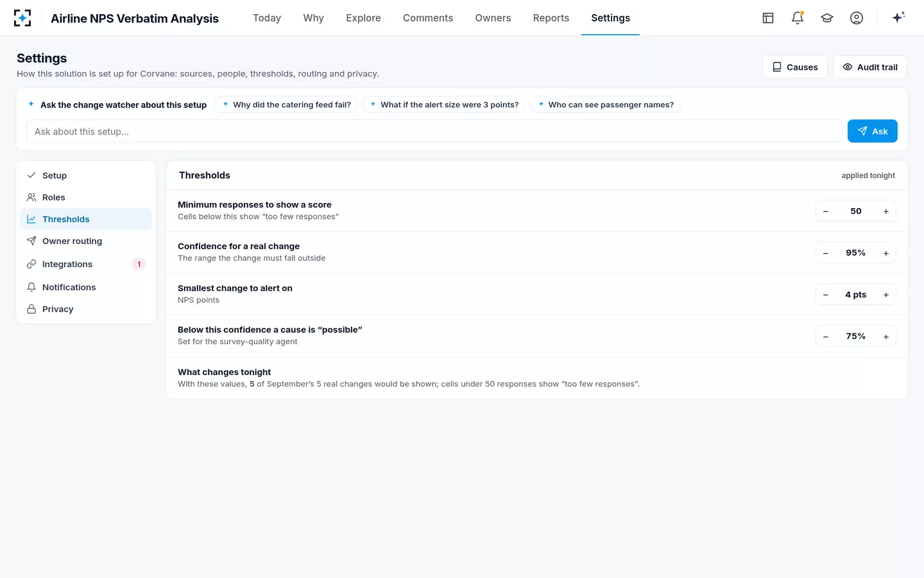Open notifications bell in top bar
This screenshot has height=578, width=924.
pyautogui.click(x=798, y=18)
